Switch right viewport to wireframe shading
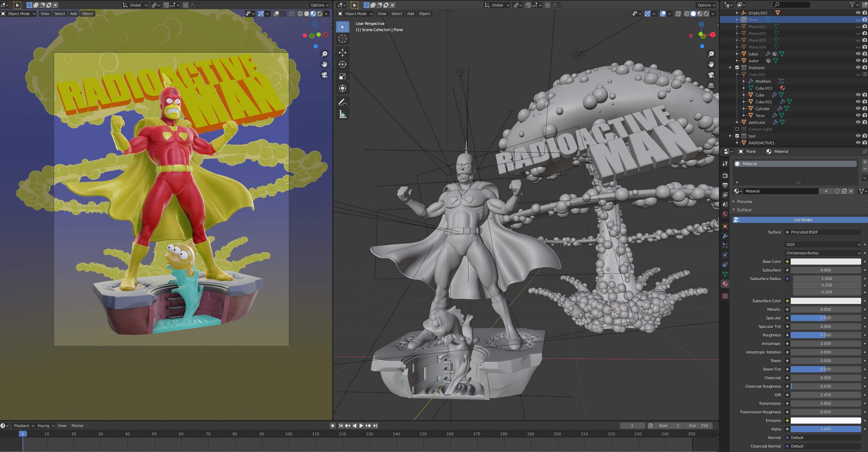 coord(687,14)
